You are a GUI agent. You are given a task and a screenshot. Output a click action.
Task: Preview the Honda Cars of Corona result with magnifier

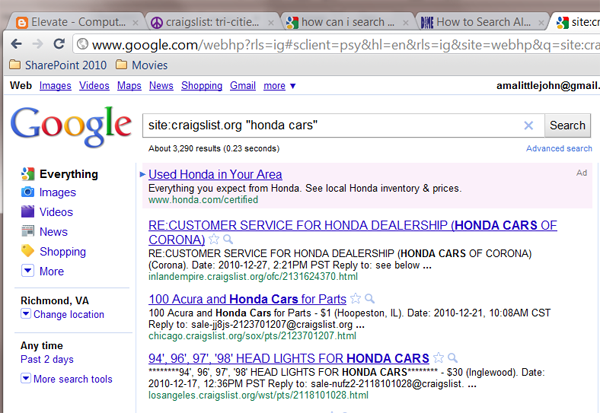(228, 239)
